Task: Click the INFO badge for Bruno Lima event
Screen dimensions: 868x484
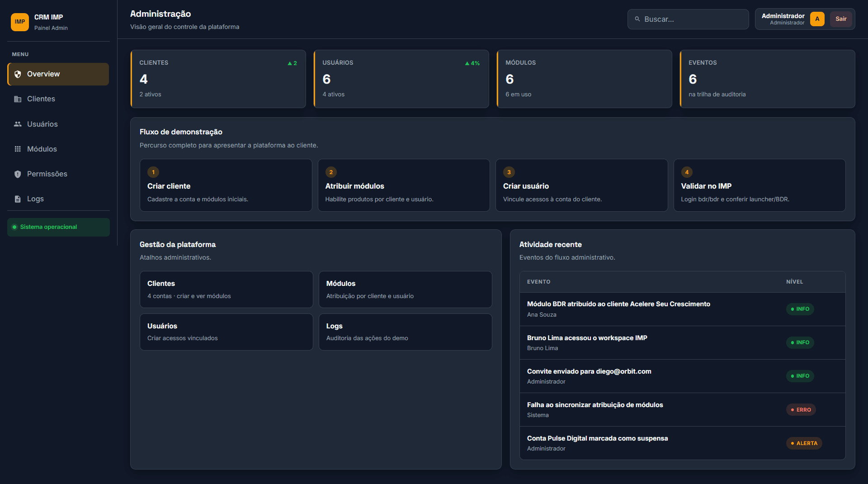Action: [x=800, y=342]
